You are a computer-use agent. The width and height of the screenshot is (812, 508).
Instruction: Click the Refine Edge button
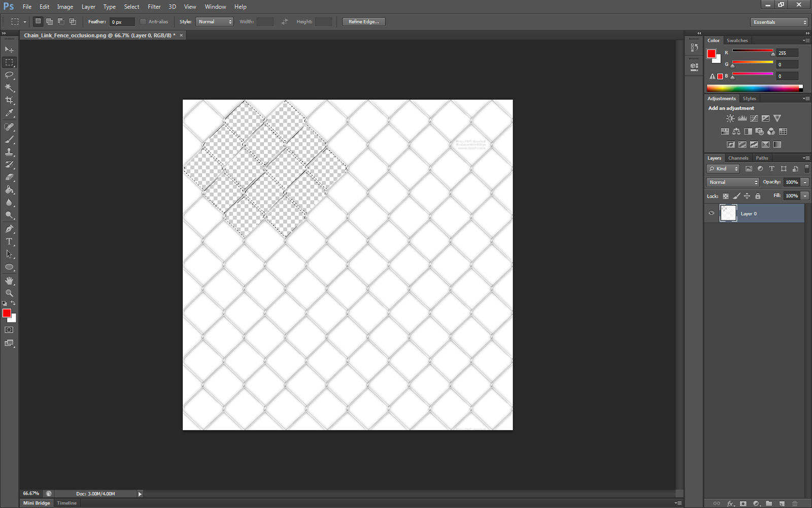363,21
